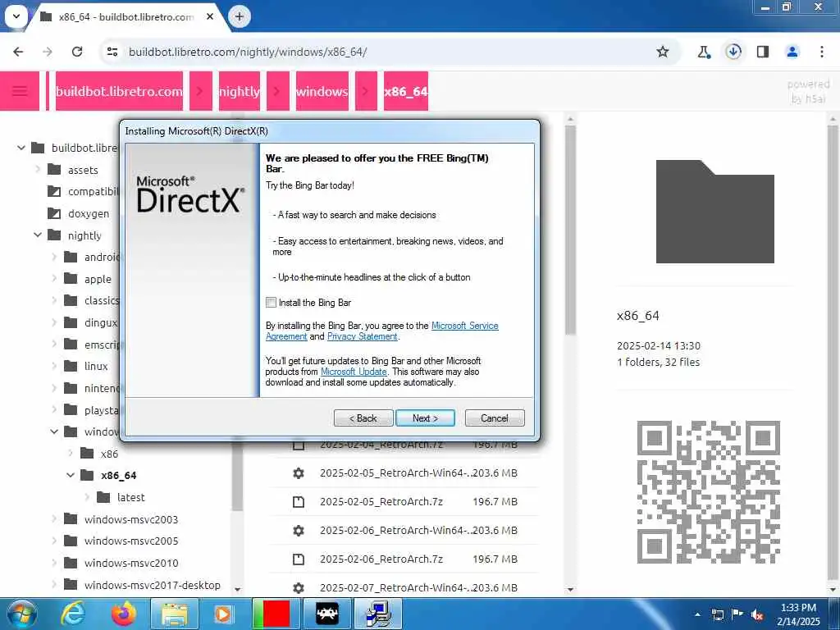Viewport: 840px width, 630px height.
Task: Go to windows breadcrumb
Action: [x=322, y=91]
